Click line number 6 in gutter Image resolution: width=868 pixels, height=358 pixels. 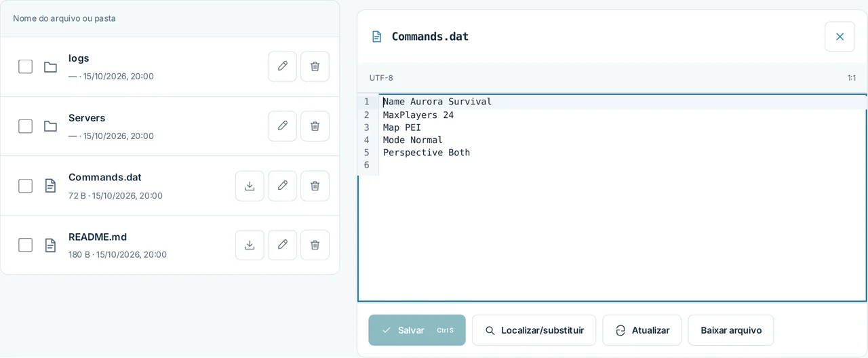[366, 165]
